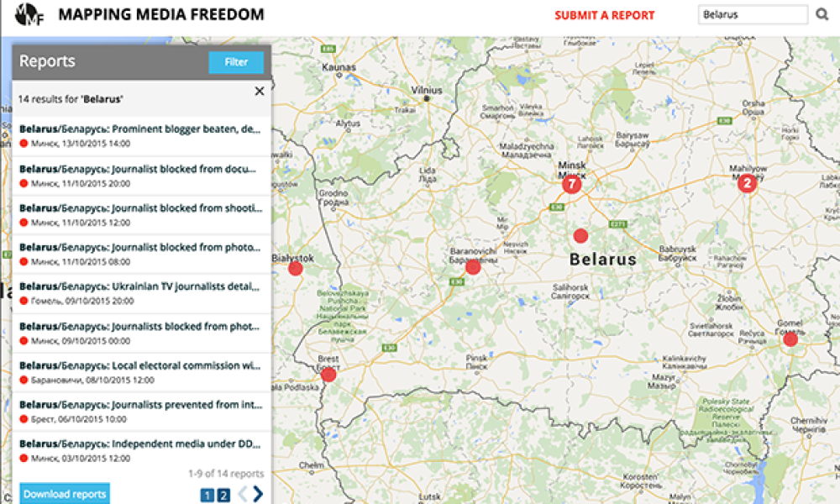Download reports button
Viewport: 840px width, 504px height.
pyautogui.click(x=65, y=494)
